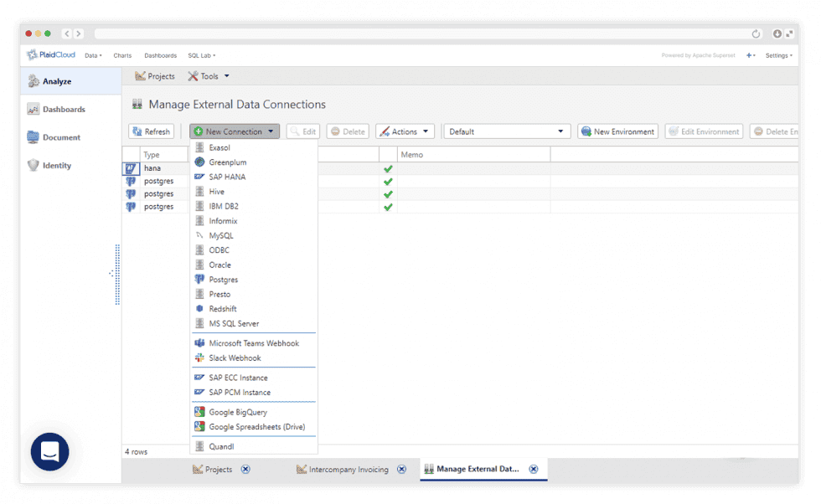Close the Intercompany Invoicing tab
Image resolution: width=821 pixels, height=504 pixels.
[401, 470]
